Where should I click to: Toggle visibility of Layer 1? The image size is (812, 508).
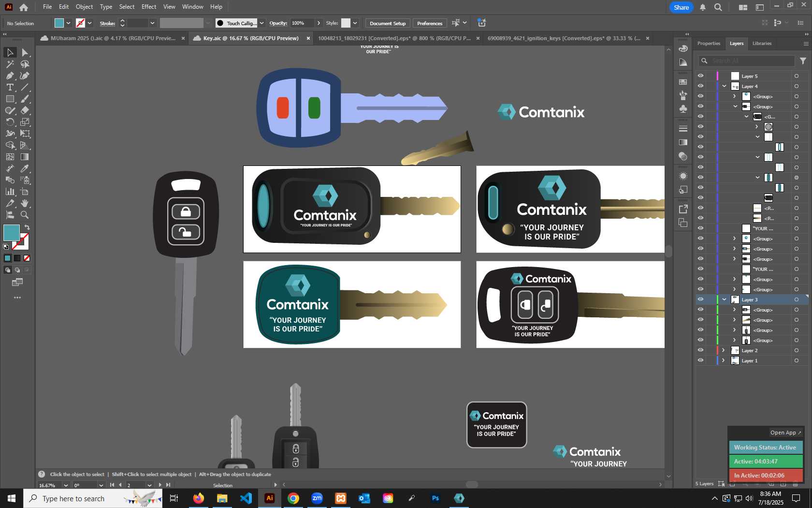(x=700, y=360)
